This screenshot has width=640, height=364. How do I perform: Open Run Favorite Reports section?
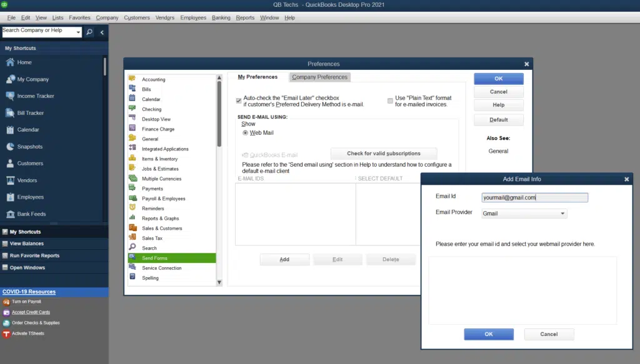point(34,255)
